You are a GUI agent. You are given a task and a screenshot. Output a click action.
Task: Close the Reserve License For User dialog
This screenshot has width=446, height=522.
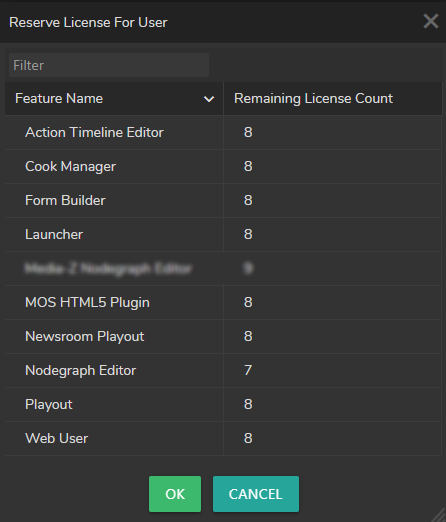click(x=431, y=21)
